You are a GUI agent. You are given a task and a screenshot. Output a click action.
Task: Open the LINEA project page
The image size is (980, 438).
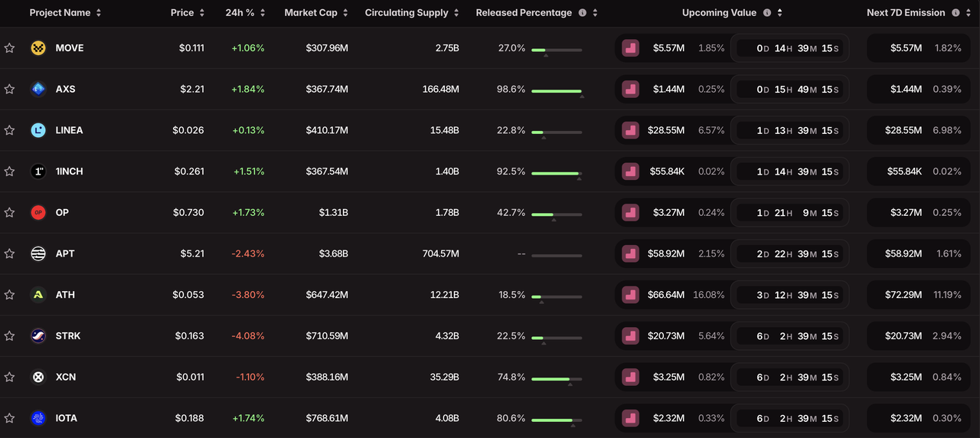[69, 130]
